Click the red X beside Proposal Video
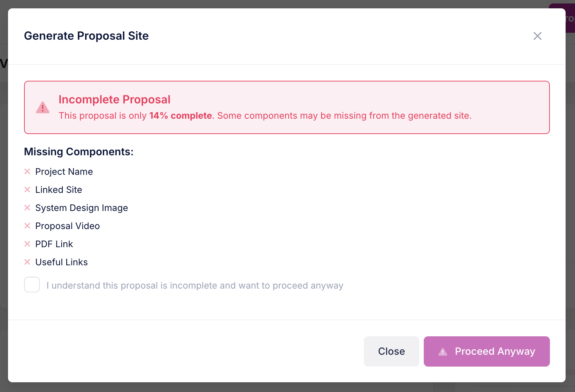Screen dimensions: 575x392 coord(28,226)
